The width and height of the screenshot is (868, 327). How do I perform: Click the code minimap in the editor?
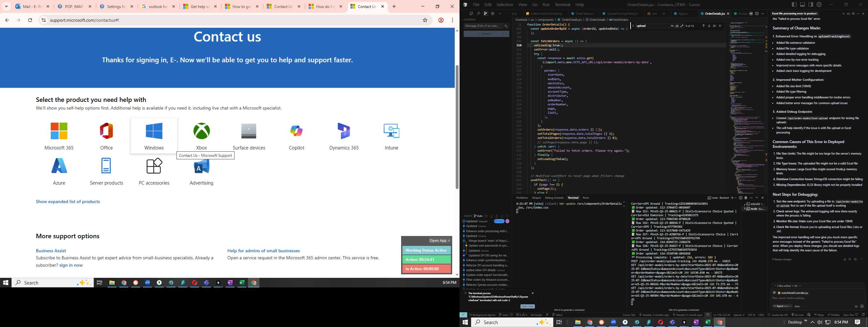pyautogui.click(x=747, y=108)
